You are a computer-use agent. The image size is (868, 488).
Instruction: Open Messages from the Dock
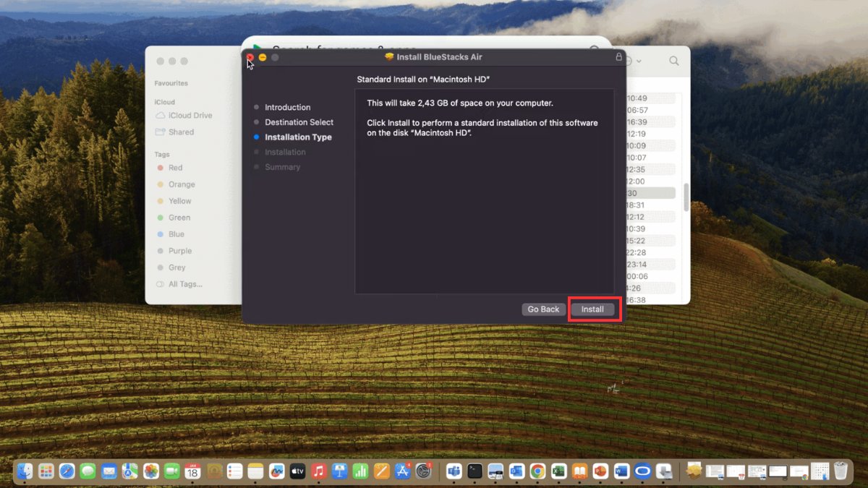(x=88, y=471)
